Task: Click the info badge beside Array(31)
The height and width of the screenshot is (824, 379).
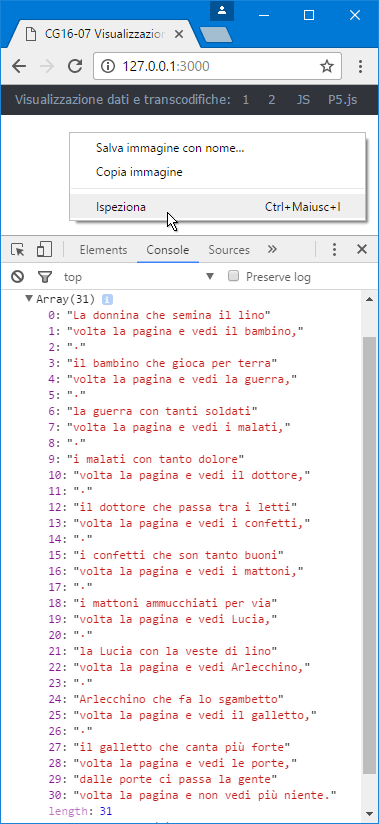Action: [x=108, y=300]
